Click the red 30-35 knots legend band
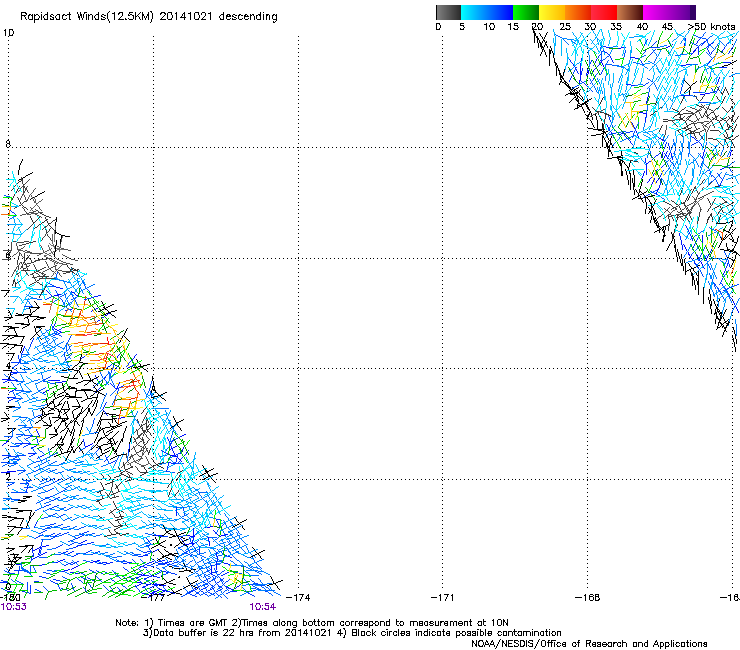Image resolution: width=740 pixels, height=650 pixels. (x=604, y=12)
